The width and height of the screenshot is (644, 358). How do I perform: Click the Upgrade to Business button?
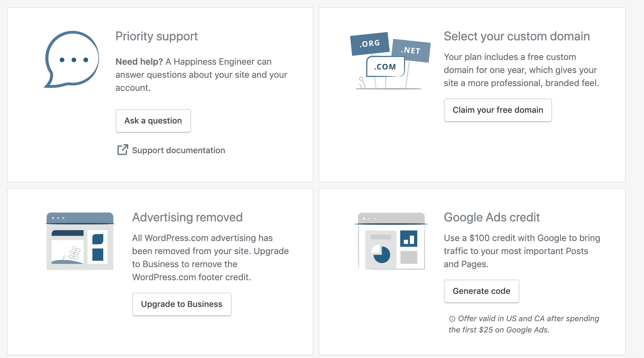pyautogui.click(x=182, y=304)
